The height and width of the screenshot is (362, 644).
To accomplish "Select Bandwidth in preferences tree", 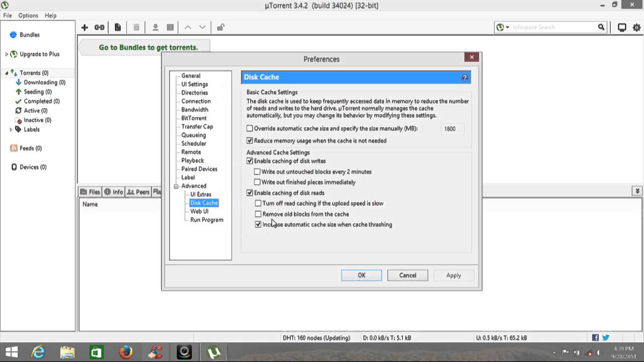I will (x=195, y=110).
